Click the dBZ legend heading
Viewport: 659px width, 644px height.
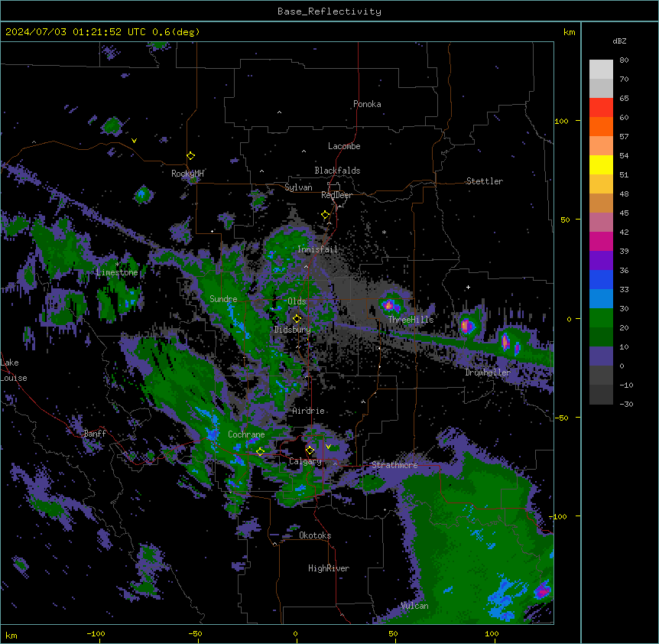click(619, 41)
